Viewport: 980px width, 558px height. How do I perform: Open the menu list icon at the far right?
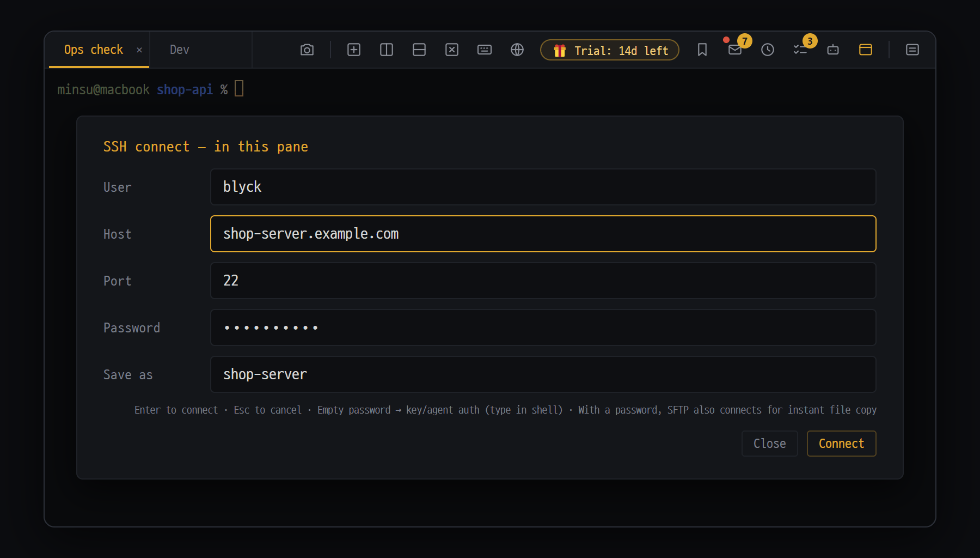click(x=912, y=50)
